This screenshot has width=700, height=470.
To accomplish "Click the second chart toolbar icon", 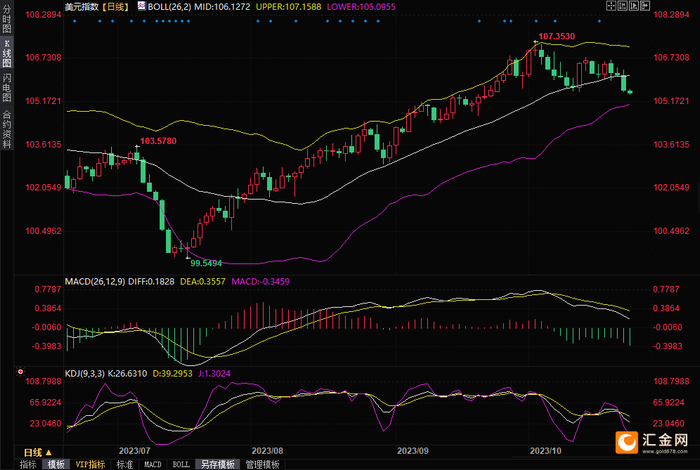I will [x=622, y=6].
